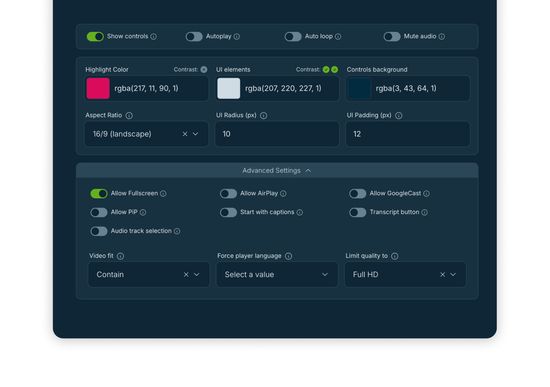550x387 pixels.
Task: Click the Aspect Ratio info icon
Action: pyautogui.click(x=129, y=115)
